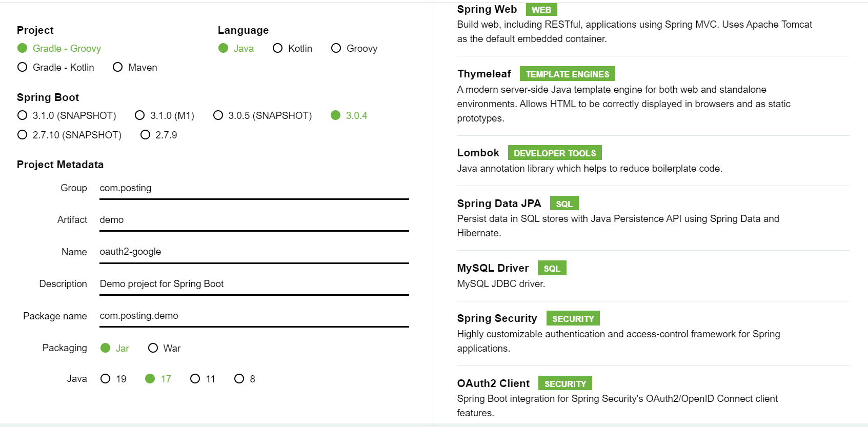Select the Thymeleaf dependency title
Viewport: 868px width, 427px height.
(484, 74)
